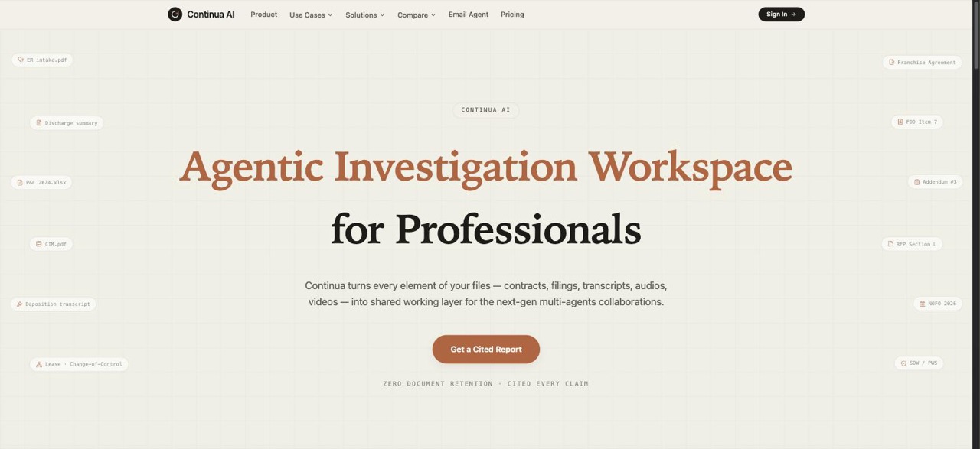980x449 pixels.
Task: Click Get a Cited Report button
Action: click(x=486, y=349)
